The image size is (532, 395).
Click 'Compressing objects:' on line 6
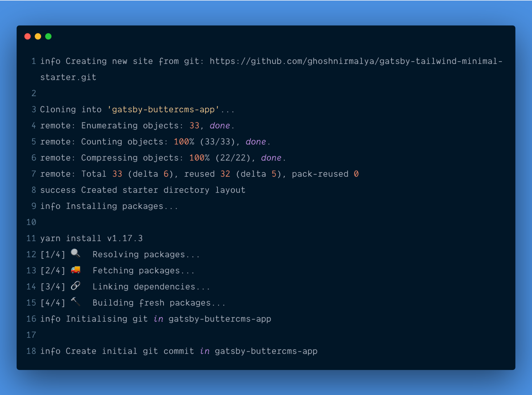(x=132, y=158)
